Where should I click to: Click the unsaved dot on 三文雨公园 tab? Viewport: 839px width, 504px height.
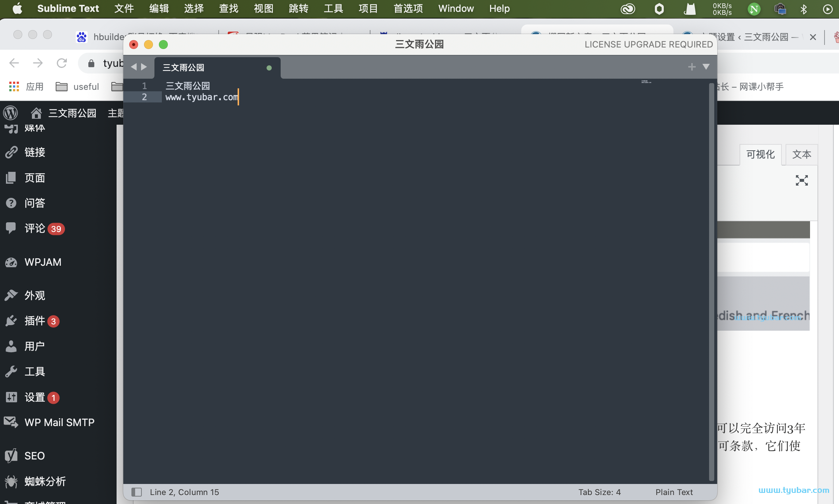pos(269,68)
